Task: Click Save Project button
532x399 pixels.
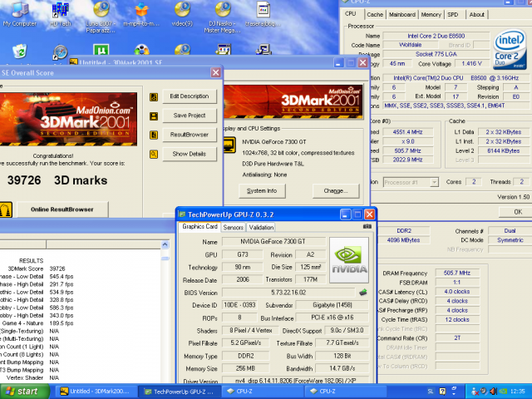Action: click(x=190, y=116)
